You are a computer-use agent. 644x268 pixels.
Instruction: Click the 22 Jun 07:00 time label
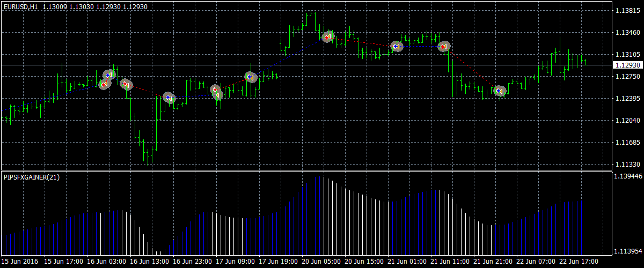536,262
